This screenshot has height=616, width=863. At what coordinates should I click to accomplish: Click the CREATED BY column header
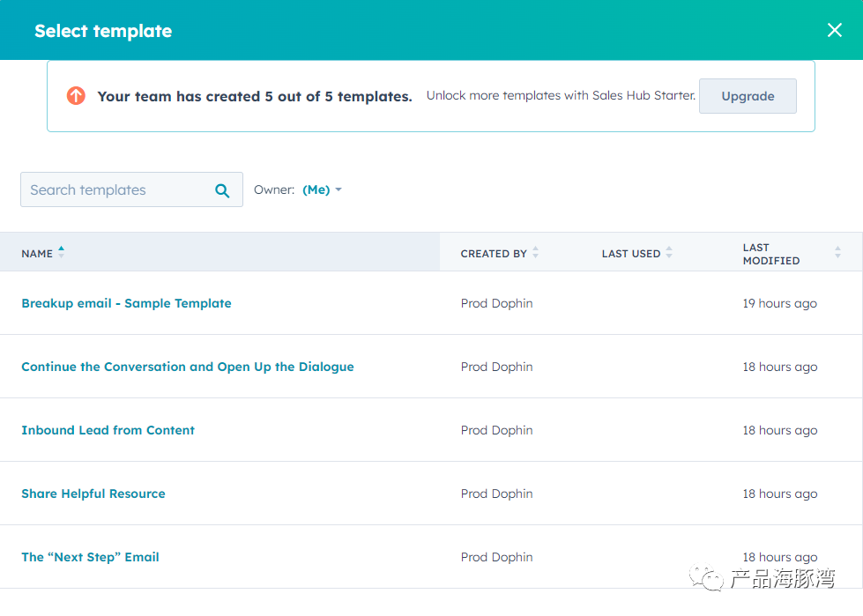point(494,254)
